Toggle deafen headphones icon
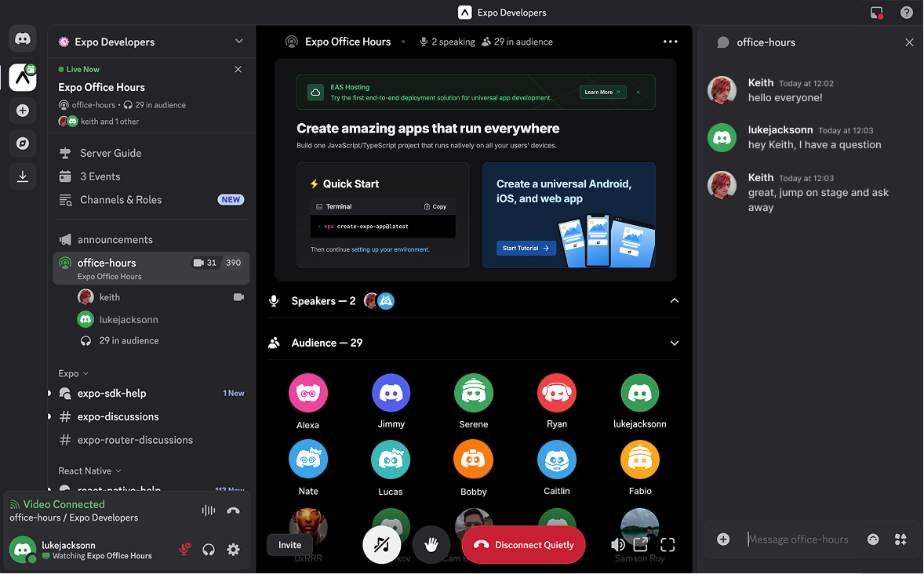 click(x=209, y=549)
